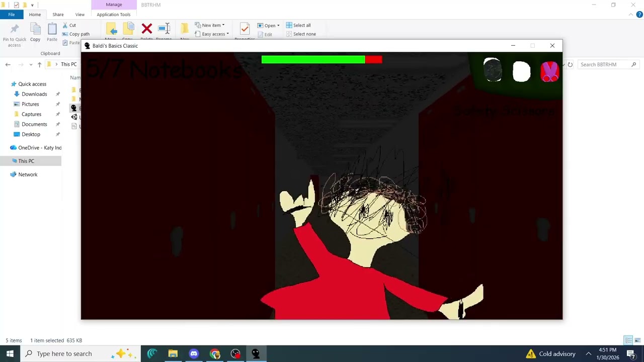Image resolution: width=644 pixels, height=362 pixels.
Task: Open Discord from the taskbar
Action: coord(194,354)
